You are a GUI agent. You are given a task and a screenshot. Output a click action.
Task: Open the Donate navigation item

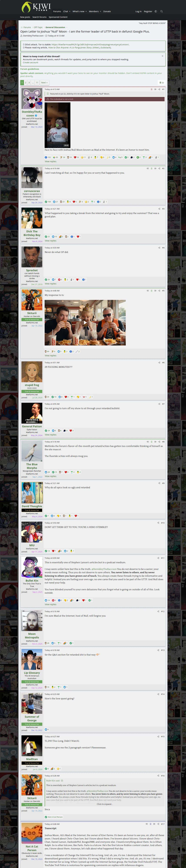tap(107, 11)
